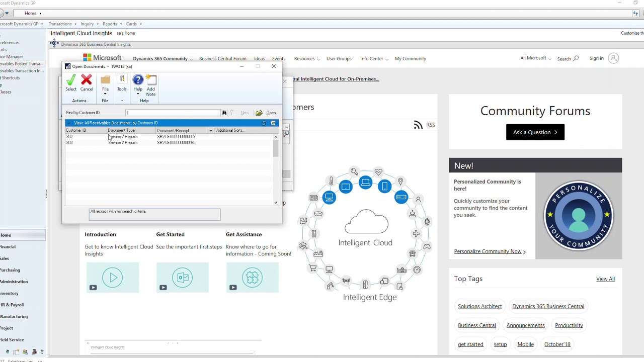This screenshot has width=644, height=362.
Task: Click My Community link
Action: click(x=410, y=59)
